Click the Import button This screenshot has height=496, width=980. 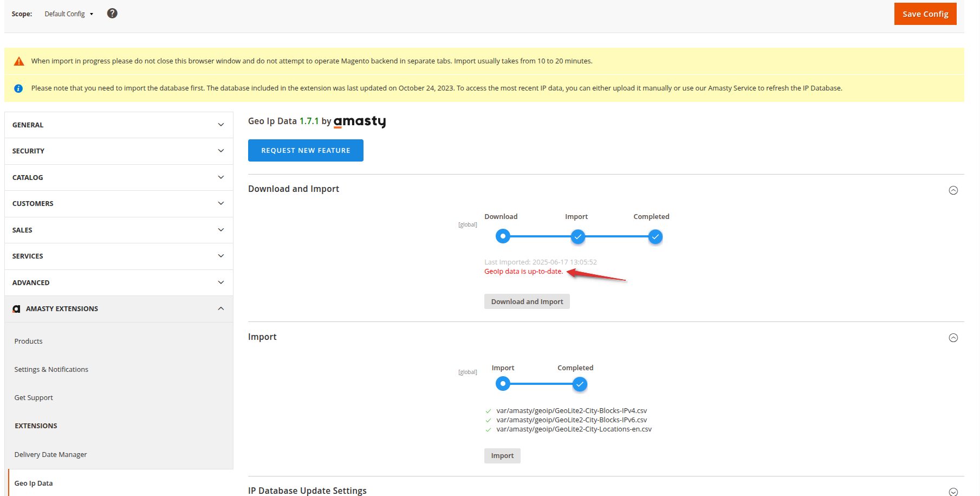pyautogui.click(x=502, y=456)
